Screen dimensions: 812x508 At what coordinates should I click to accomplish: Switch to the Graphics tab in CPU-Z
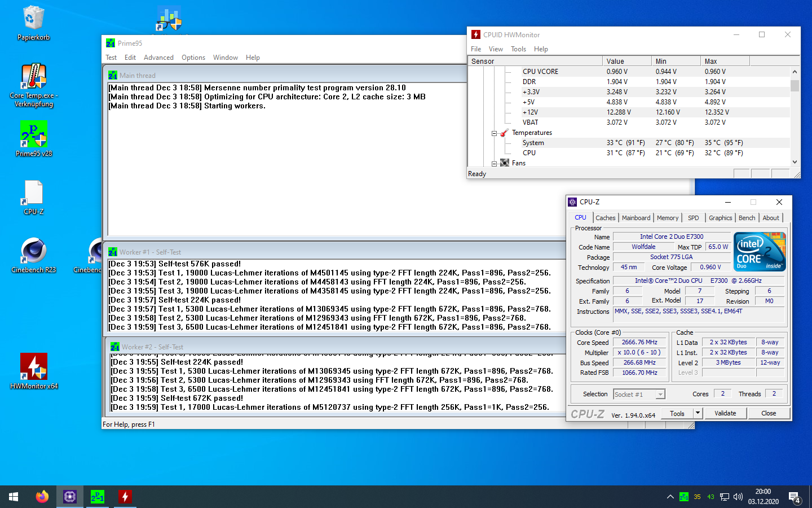point(721,218)
